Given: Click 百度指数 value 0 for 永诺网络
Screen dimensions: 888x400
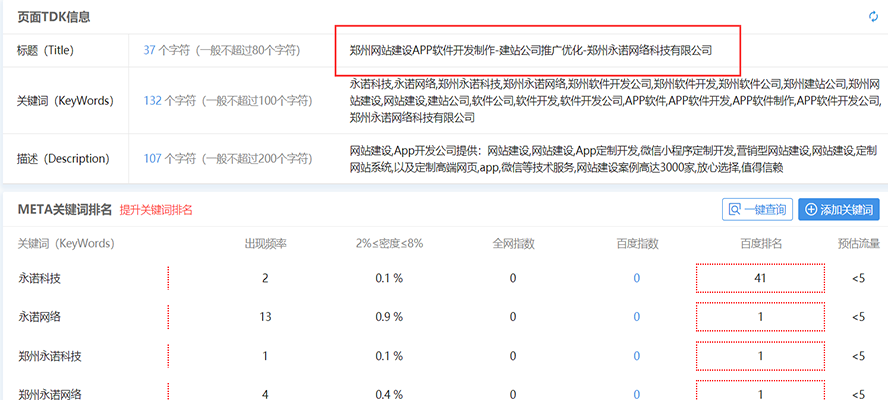Looking at the screenshot, I should pyautogui.click(x=637, y=317).
